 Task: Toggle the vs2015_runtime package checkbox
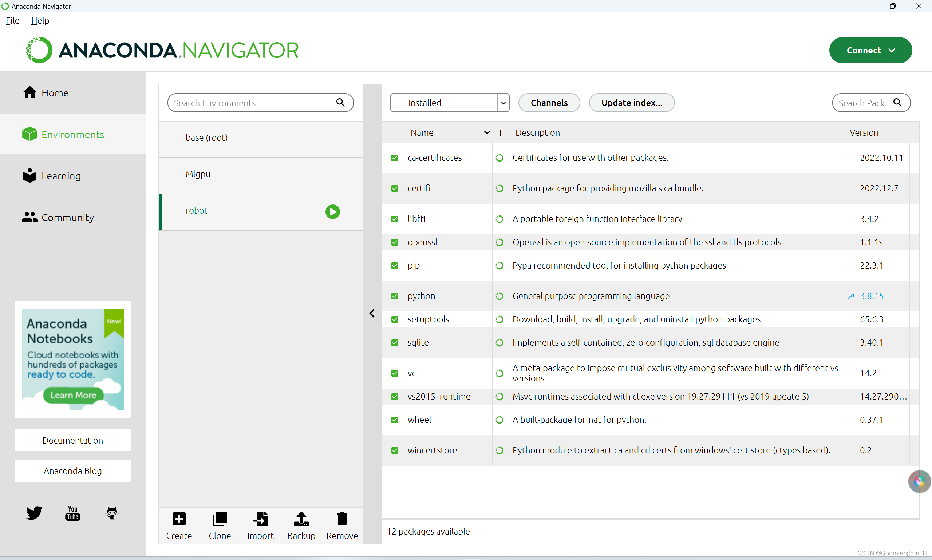click(x=395, y=397)
